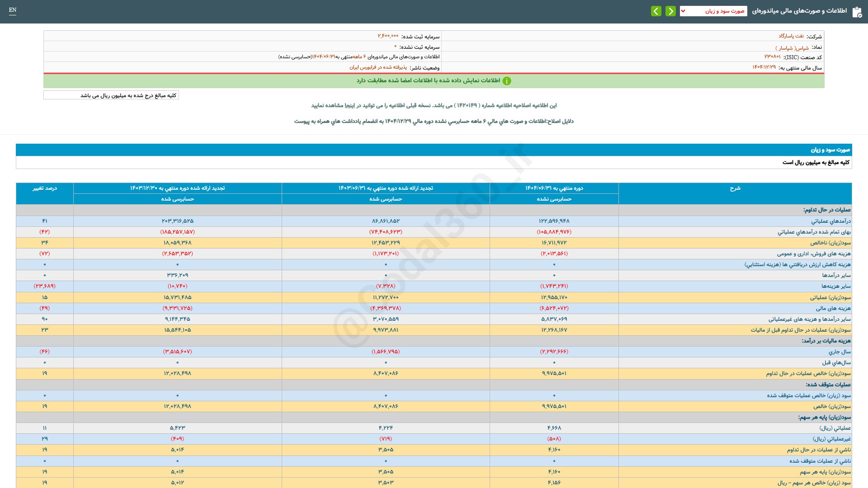Click the red chevron in the statement selector
The width and height of the screenshot is (868, 488).
[x=683, y=11]
